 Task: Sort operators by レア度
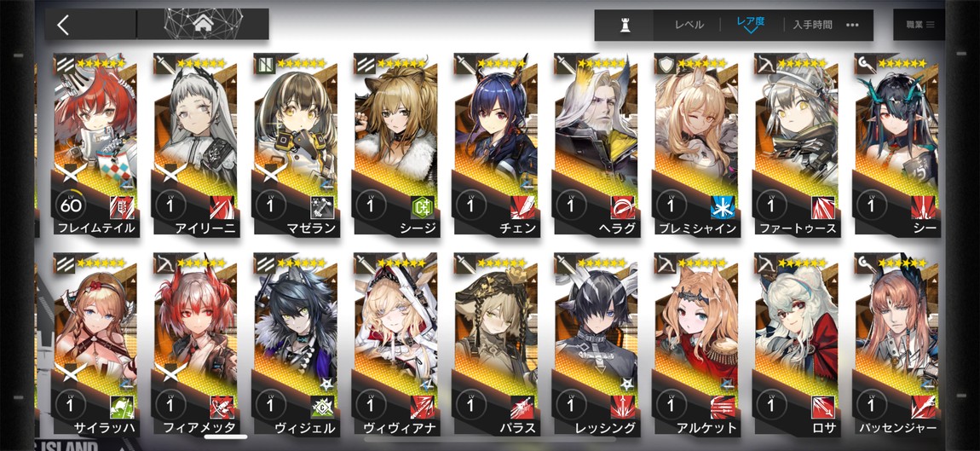pos(751,23)
